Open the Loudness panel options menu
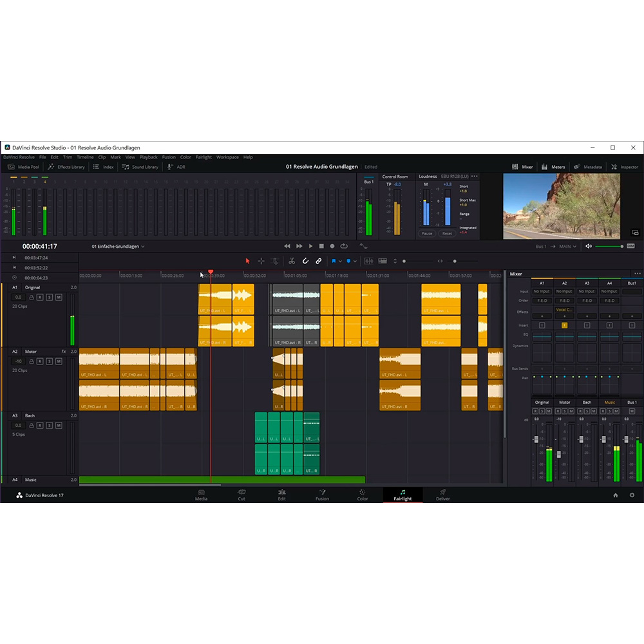Viewport: 644px width, 644px height. 475,176
